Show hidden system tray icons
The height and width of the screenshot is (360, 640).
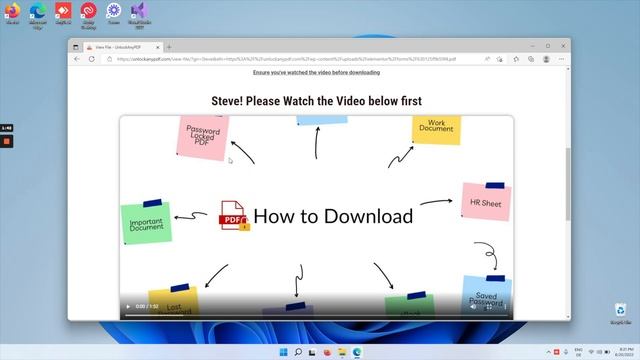pyautogui.click(x=548, y=352)
